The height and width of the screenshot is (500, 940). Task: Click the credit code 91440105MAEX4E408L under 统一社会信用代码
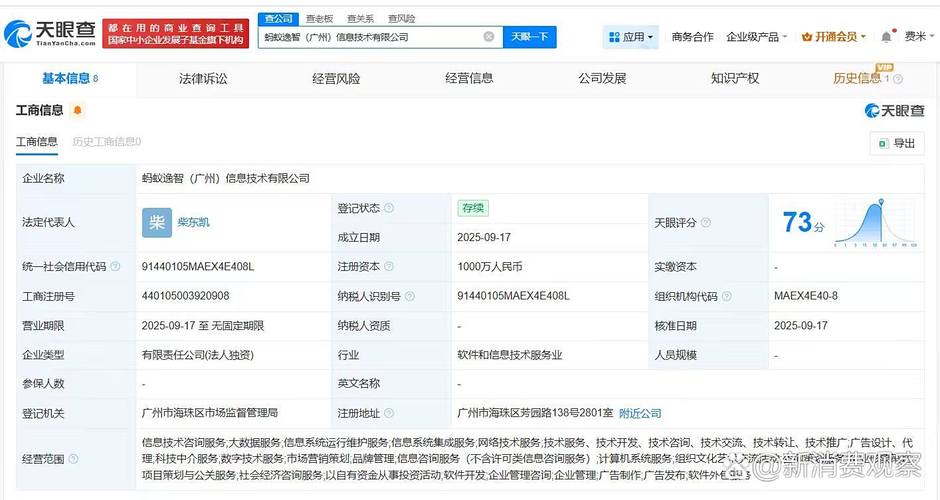click(198, 266)
